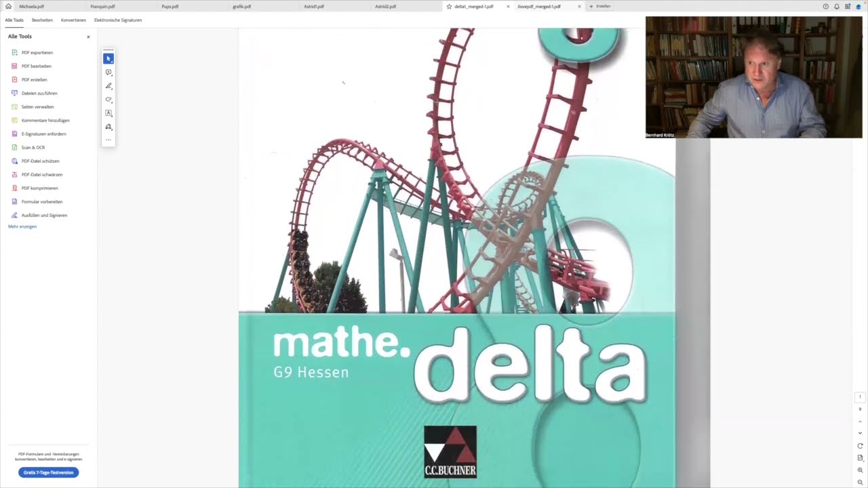Screen dimensions: 868x488
Task: Switch to the Astrid2.pdf tab
Action: pyautogui.click(x=386, y=6)
